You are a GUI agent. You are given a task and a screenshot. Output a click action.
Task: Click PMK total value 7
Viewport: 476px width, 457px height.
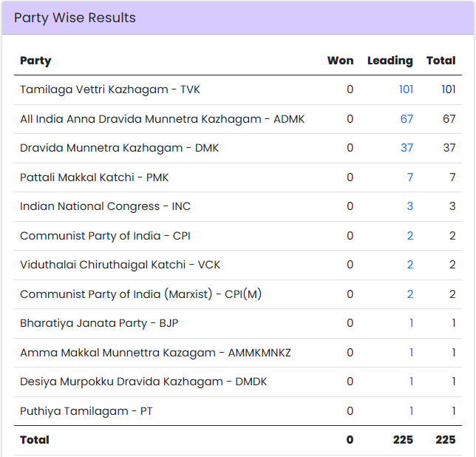coord(452,177)
